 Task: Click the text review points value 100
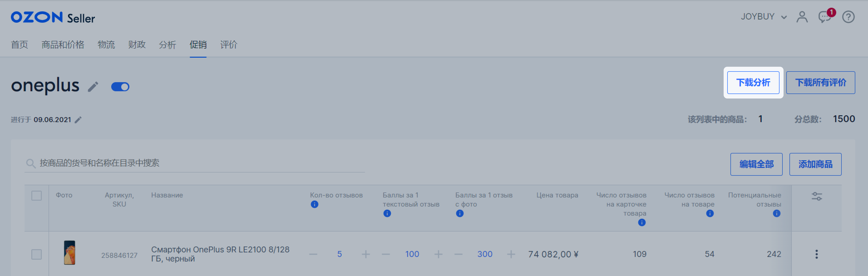pos(412,254)
